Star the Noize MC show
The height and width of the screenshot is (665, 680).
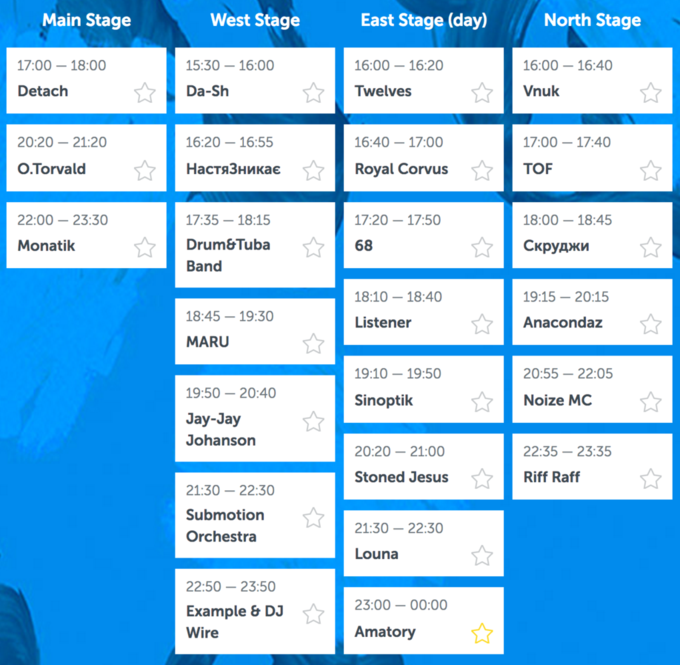point(651,402)
